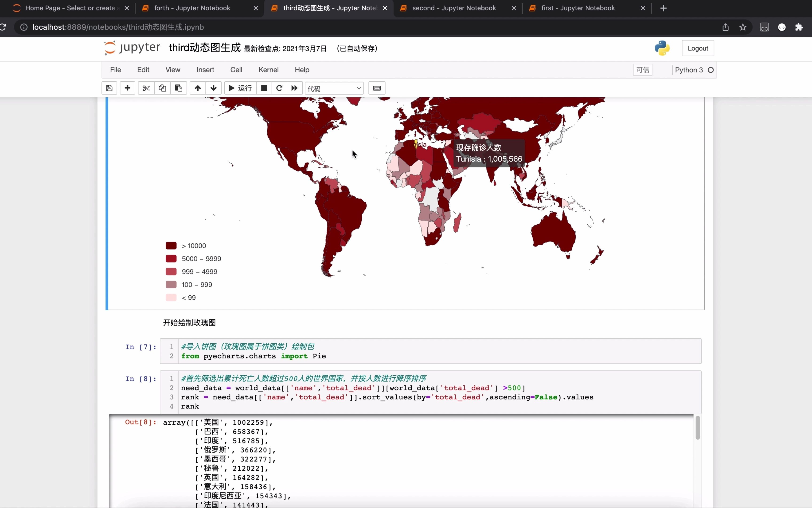
Task: Move selected cell up arrow
Action: [x=198, y=88]
